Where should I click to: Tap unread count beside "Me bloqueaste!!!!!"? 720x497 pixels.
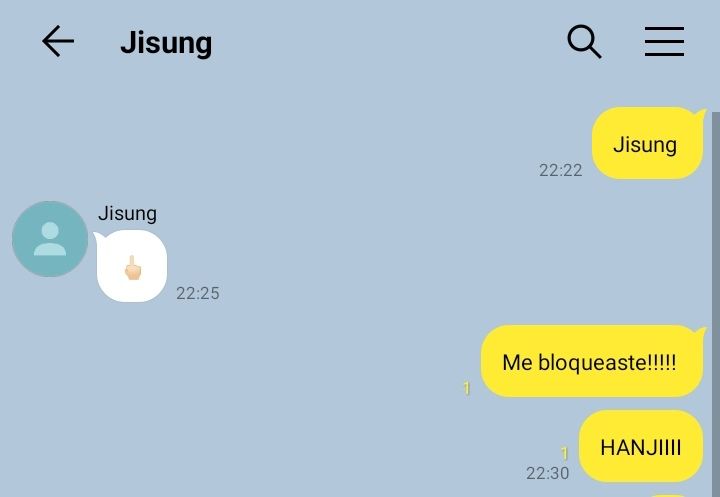point(467,388)
